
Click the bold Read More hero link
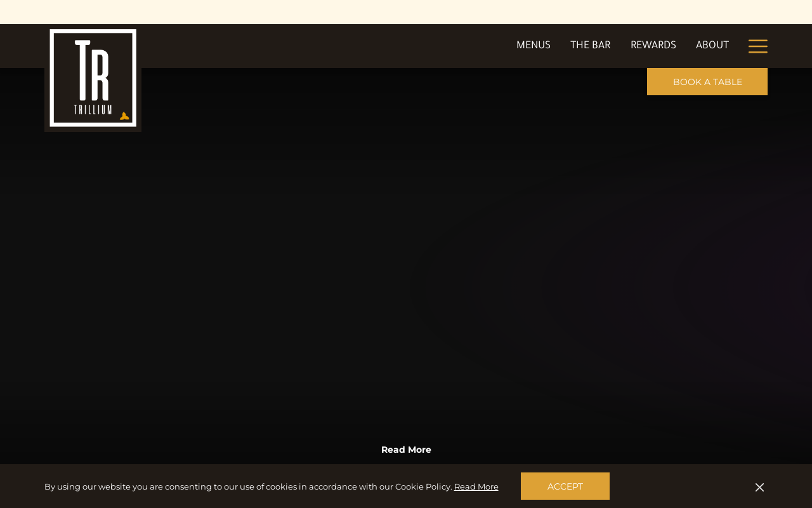tap(406, 450)
